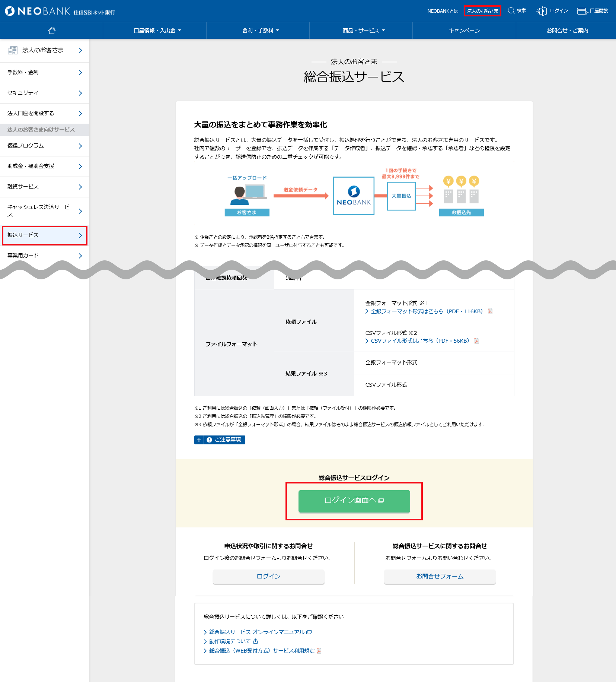Select 振込サービス in sidebar

click(45, 235)
